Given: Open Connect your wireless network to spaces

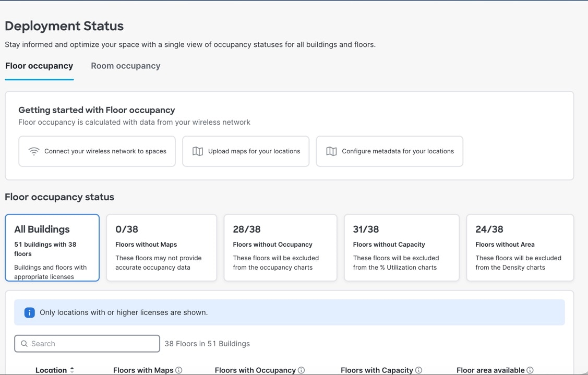Looking at the screenshot, I should (x=97, y=151).
